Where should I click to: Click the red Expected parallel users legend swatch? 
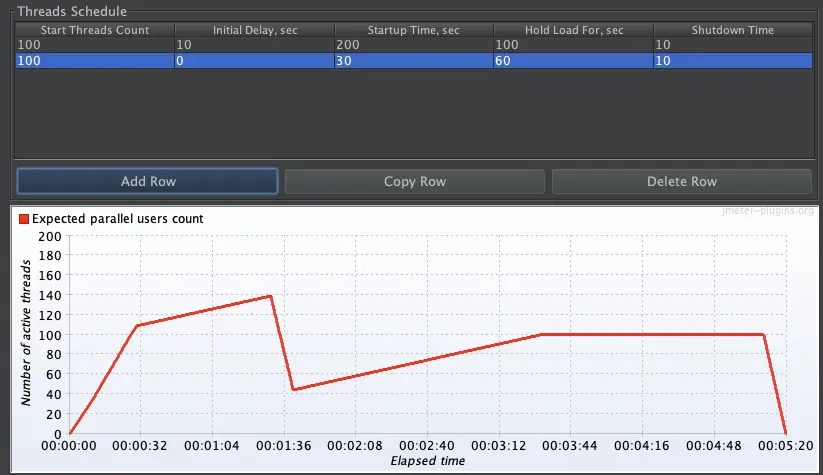pos(24,219)
